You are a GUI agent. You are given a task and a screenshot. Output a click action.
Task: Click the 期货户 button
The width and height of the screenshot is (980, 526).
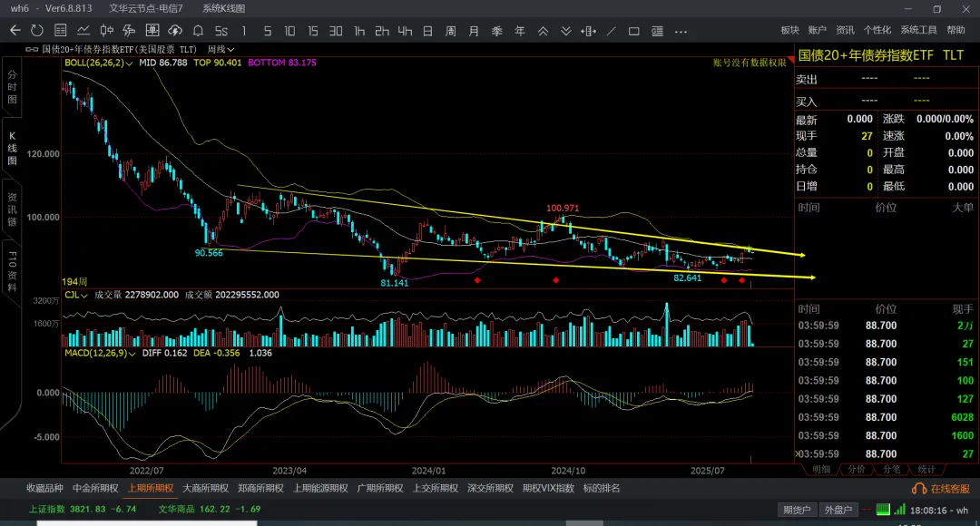pos(797,511)
